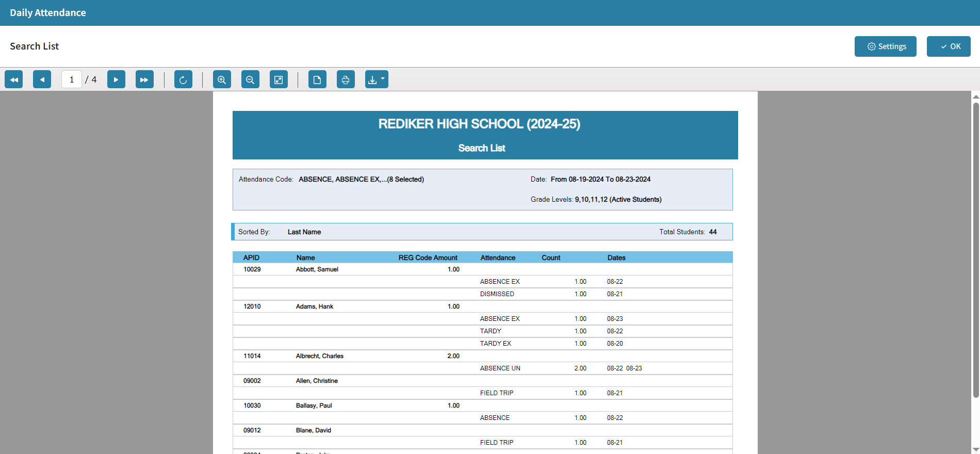
Task: Click the APID column header
Action: pos(252,257)
